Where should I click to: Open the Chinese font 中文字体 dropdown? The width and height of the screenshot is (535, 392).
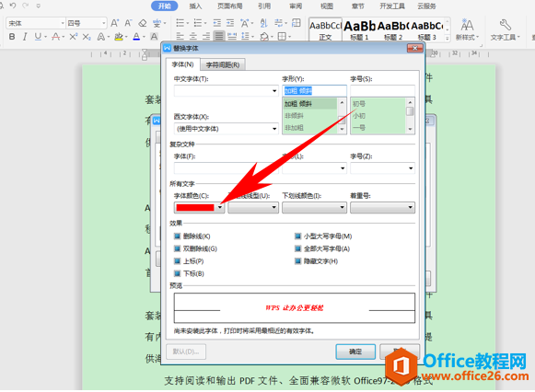coord(274,91)
